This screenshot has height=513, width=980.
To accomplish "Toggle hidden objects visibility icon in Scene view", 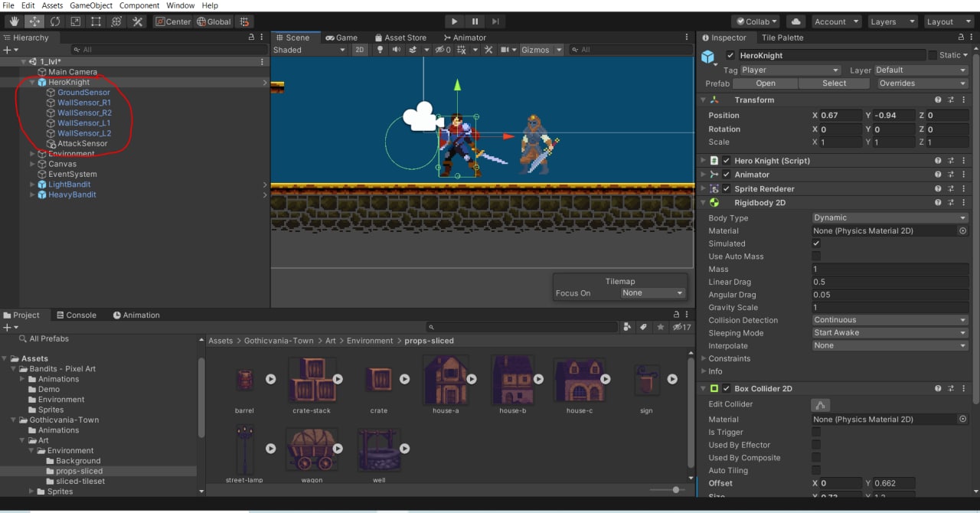I will click(443, 50).
